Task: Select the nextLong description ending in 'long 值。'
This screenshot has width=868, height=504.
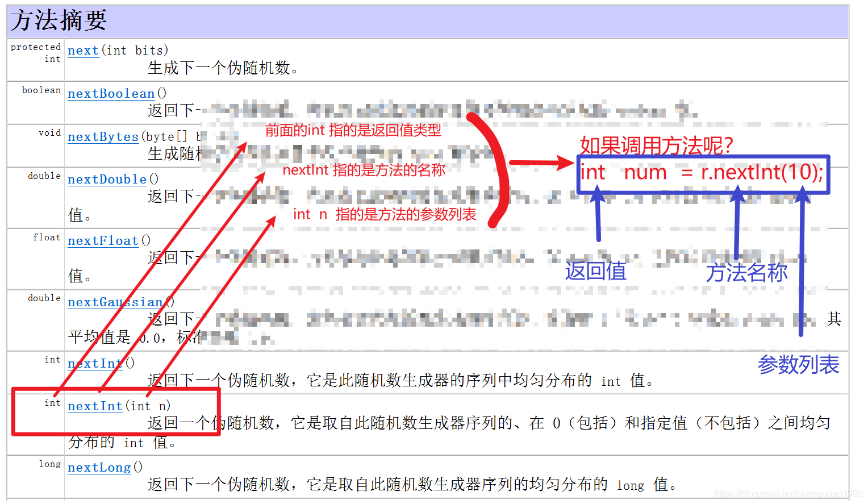Action: 412,485
